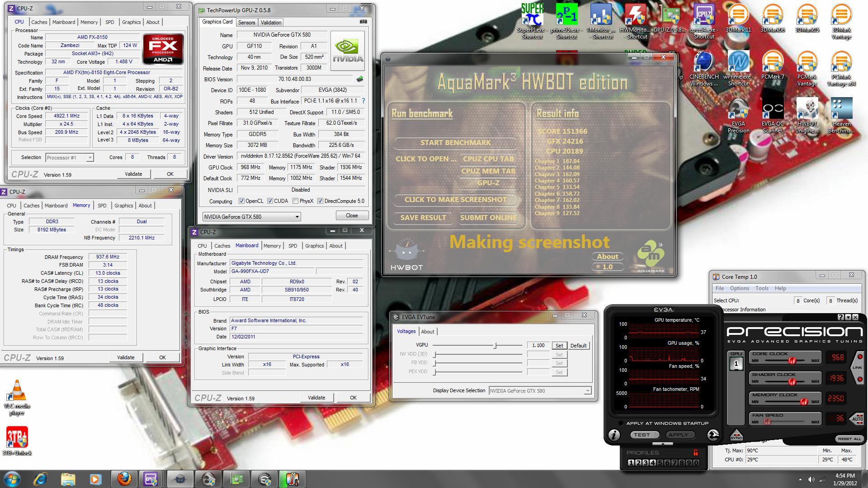Open cpuz64.exe desktop shortcut
868x488 pixels.
tap(704, 21)
